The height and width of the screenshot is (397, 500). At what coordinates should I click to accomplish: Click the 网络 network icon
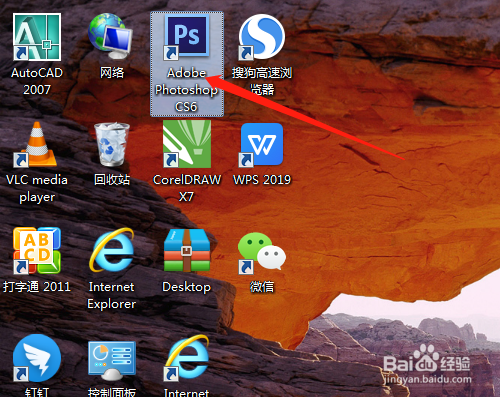[x=111, y=36]
